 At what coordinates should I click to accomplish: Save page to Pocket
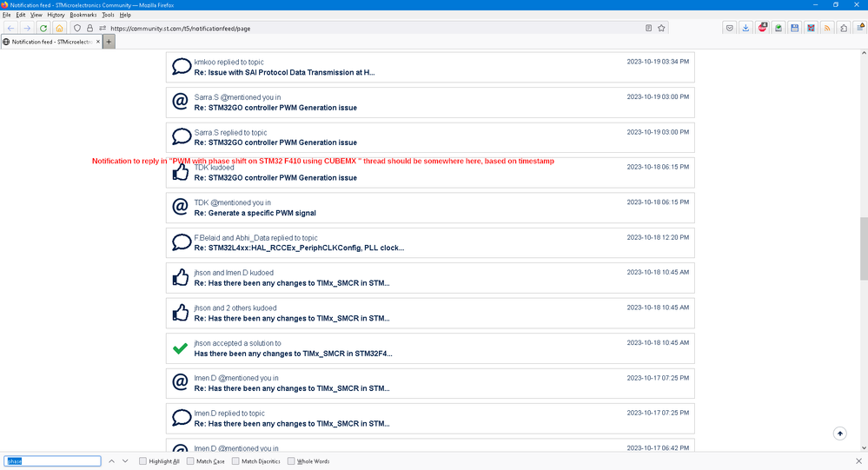[730, 28]
